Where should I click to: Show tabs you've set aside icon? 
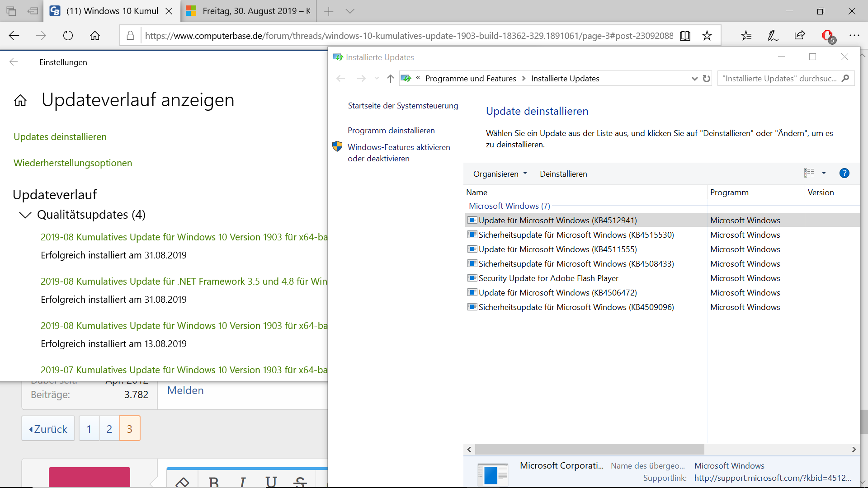click(11, 11)
